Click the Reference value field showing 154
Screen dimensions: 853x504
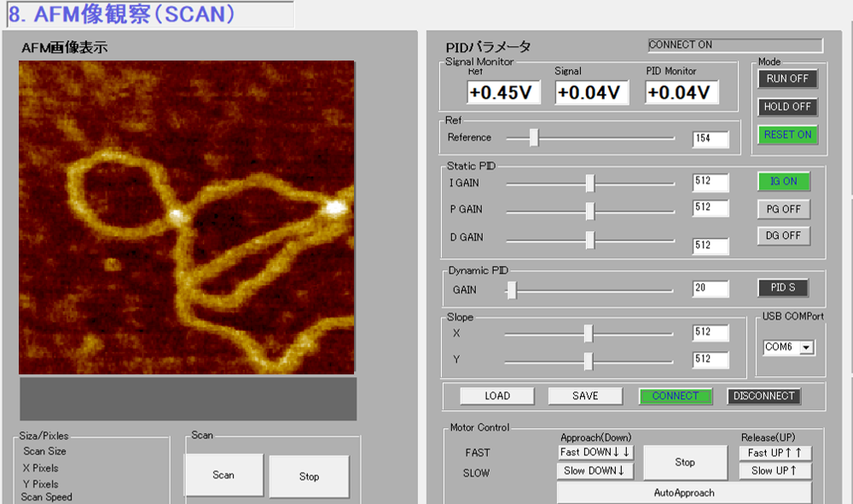click(711, 139)
